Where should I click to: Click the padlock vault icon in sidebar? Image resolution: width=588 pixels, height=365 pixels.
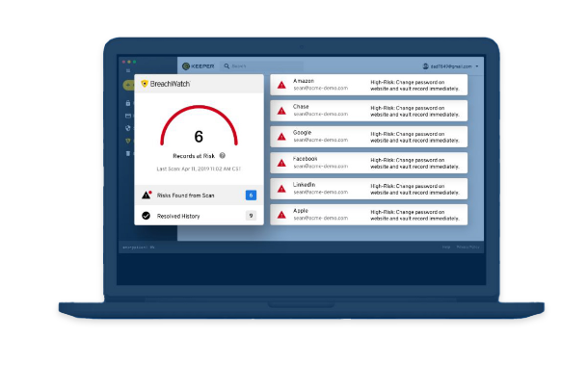click(128, 103)
